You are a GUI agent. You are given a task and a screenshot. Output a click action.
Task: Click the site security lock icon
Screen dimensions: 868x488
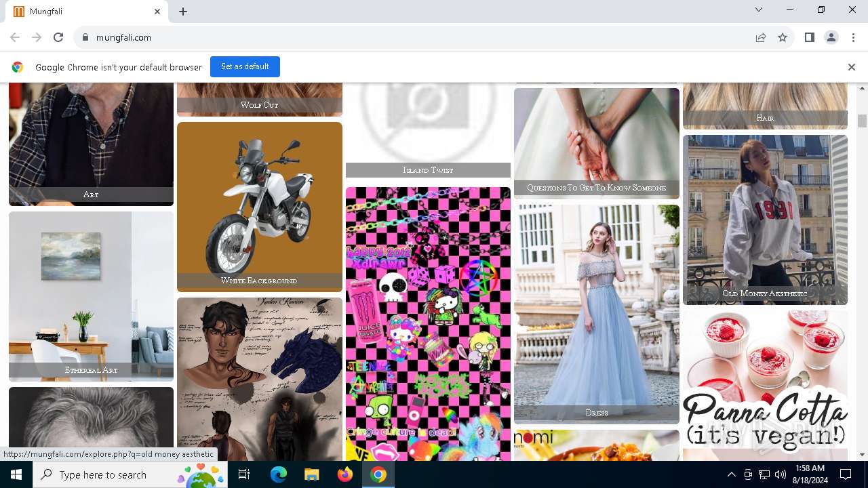tap(85, 37)
